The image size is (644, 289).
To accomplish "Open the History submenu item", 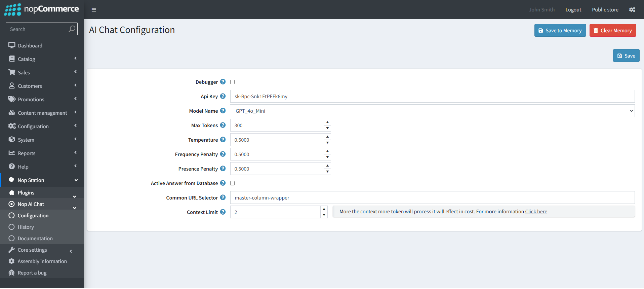I will (42, 227).
